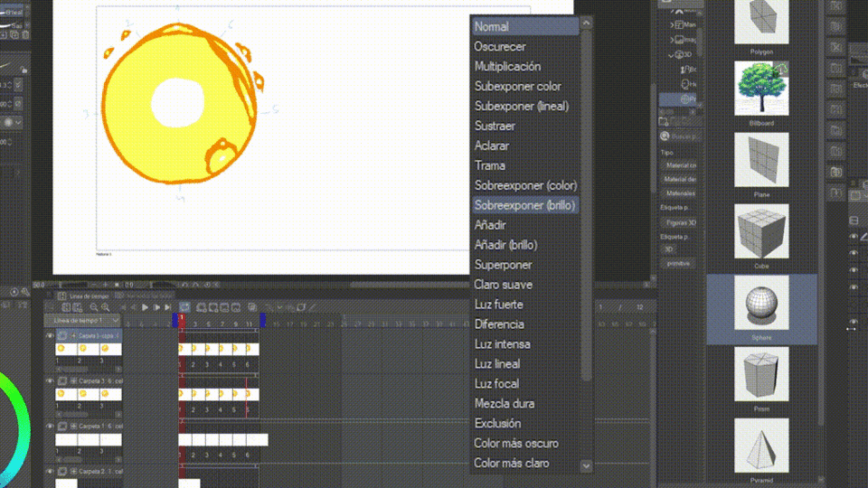This screenshot has width=868, height=488.
Task: Hide the Carpeta 1-copia timeline track
Action: [49, 336]
